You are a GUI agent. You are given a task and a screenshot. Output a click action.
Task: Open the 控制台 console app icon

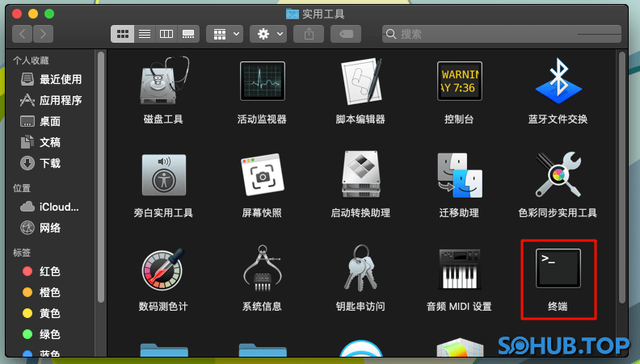pos(459,82)
